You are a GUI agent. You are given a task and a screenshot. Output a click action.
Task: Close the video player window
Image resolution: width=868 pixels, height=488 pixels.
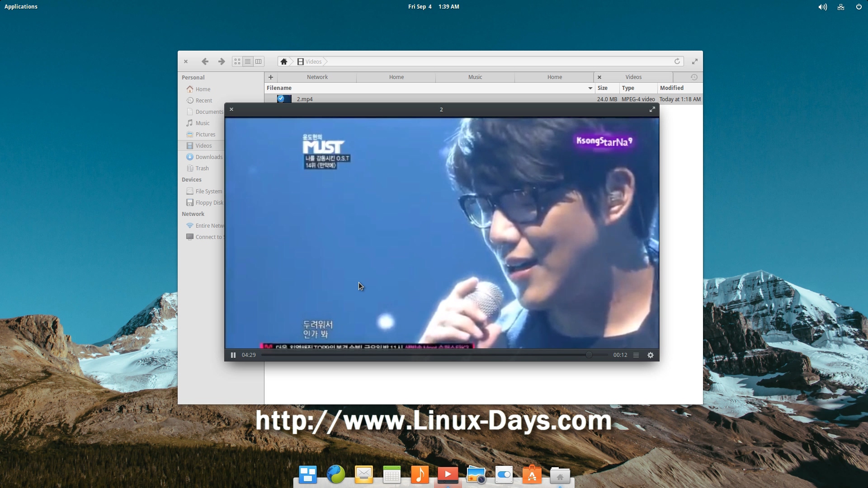[x=231, y=109]
